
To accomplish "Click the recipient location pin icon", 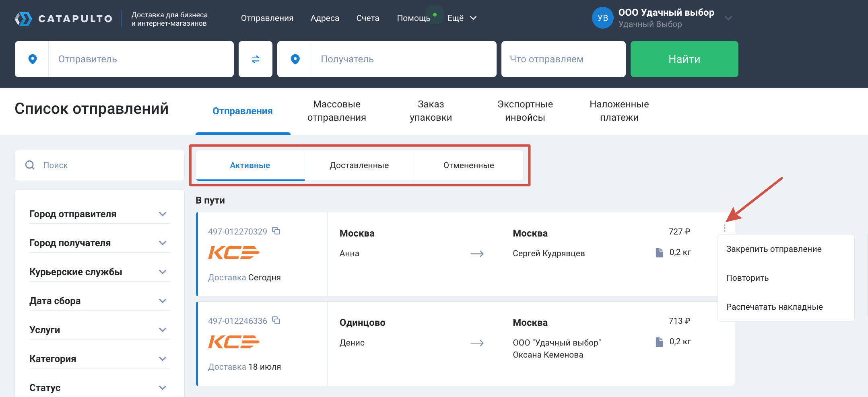I will (295, 59).
